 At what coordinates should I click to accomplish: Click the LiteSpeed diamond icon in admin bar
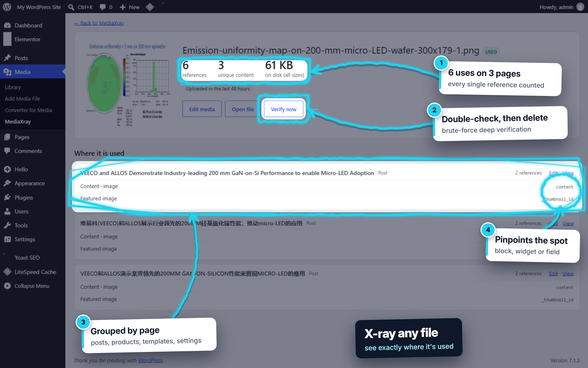(150, 7)
